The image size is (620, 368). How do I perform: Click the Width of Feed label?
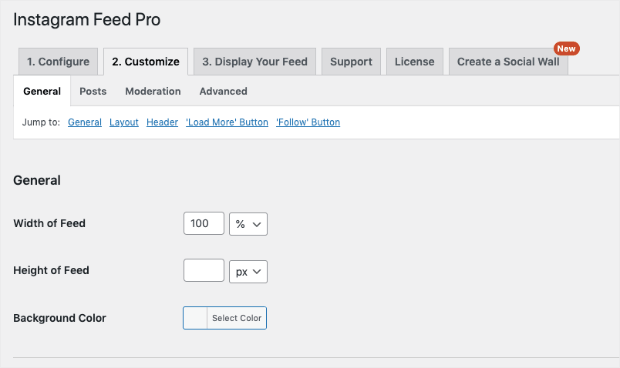coord(49,223)
